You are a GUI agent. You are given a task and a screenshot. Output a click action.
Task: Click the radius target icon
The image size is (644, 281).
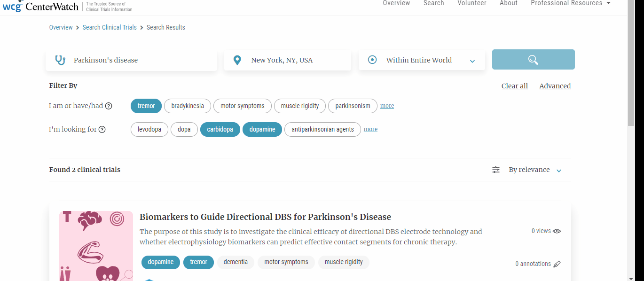pos(372,60)
